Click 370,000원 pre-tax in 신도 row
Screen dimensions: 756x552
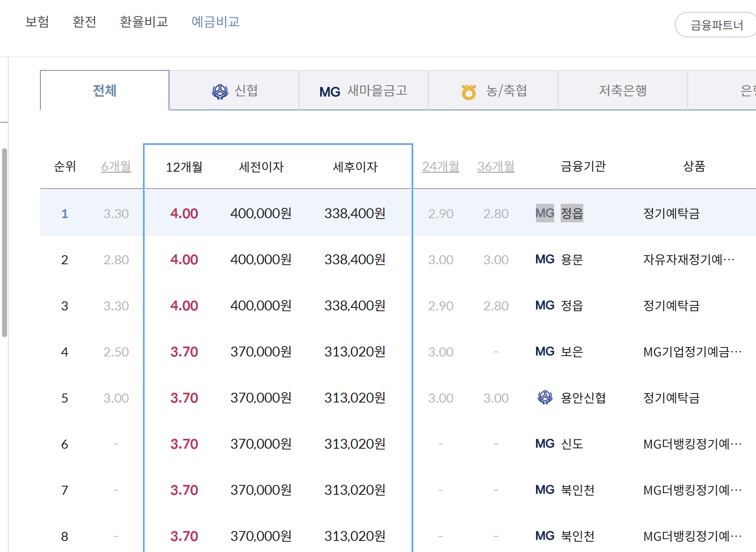tap(261, 444)
